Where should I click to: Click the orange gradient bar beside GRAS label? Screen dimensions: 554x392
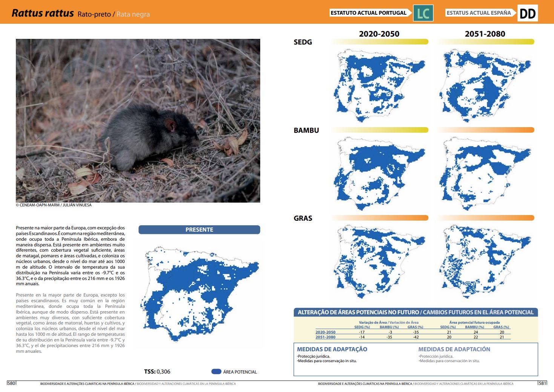point(379,218)
